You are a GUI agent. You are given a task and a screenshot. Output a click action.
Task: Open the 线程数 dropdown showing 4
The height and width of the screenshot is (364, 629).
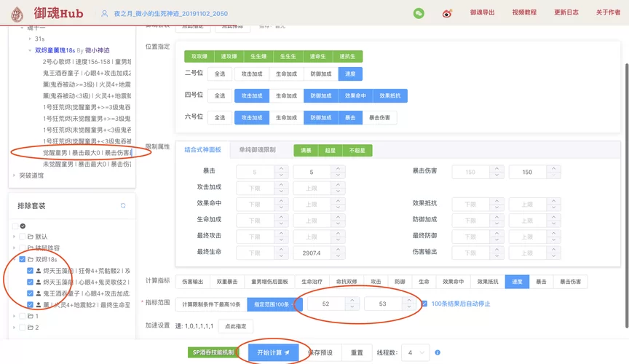pyautogui.click(x=416, y=353)
